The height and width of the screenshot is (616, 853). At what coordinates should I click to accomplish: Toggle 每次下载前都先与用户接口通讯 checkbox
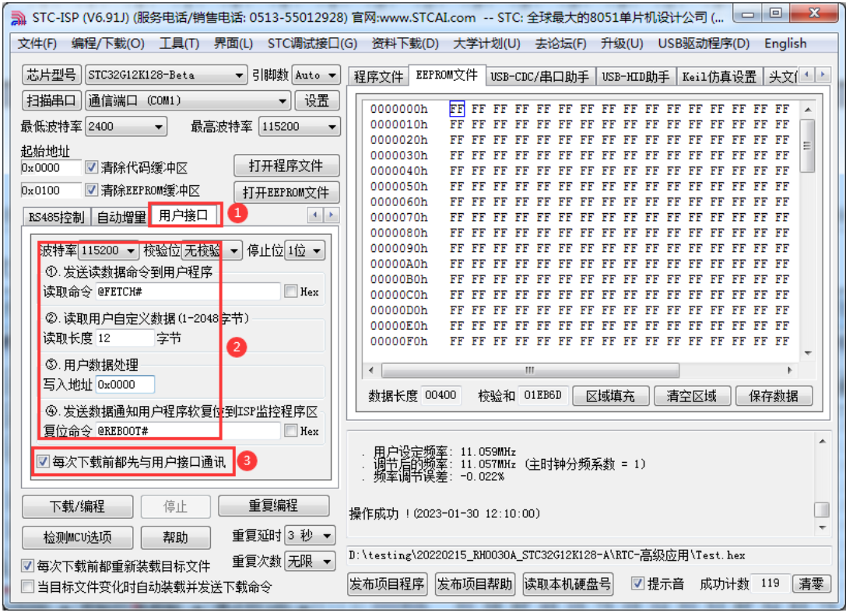[x=43, y=461]
